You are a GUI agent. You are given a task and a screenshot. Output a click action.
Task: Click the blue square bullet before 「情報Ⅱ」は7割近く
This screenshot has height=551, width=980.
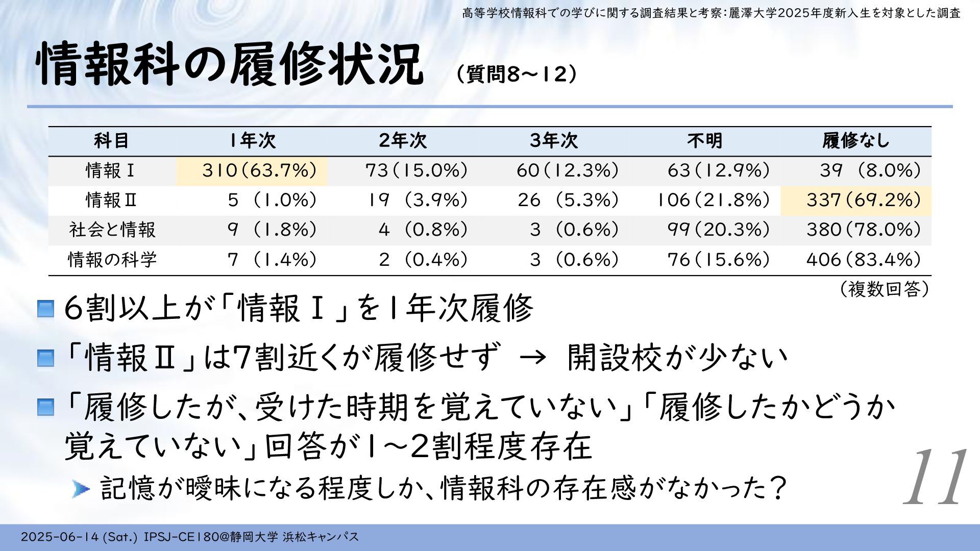click(x=46, y=358)
